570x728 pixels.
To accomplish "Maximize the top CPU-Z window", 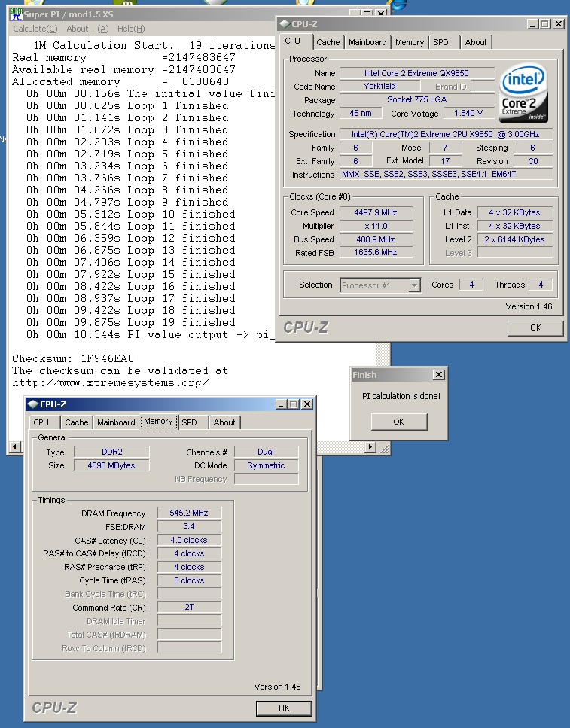I will point(544,24).
